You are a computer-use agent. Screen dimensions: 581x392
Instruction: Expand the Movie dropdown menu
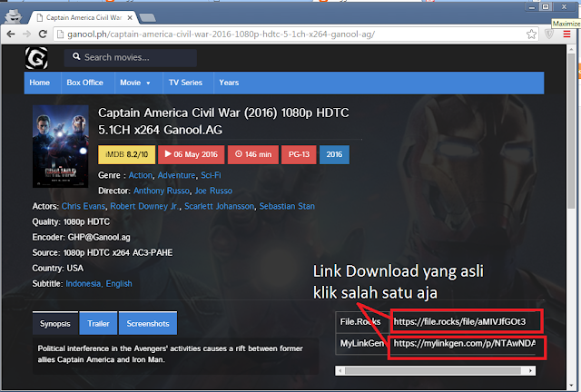pos(135,83)
